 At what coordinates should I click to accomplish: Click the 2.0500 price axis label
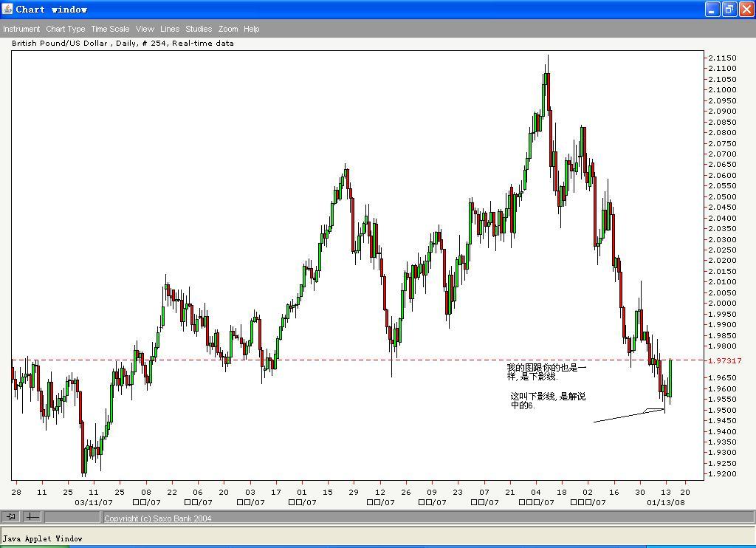[x=722, y=196]
